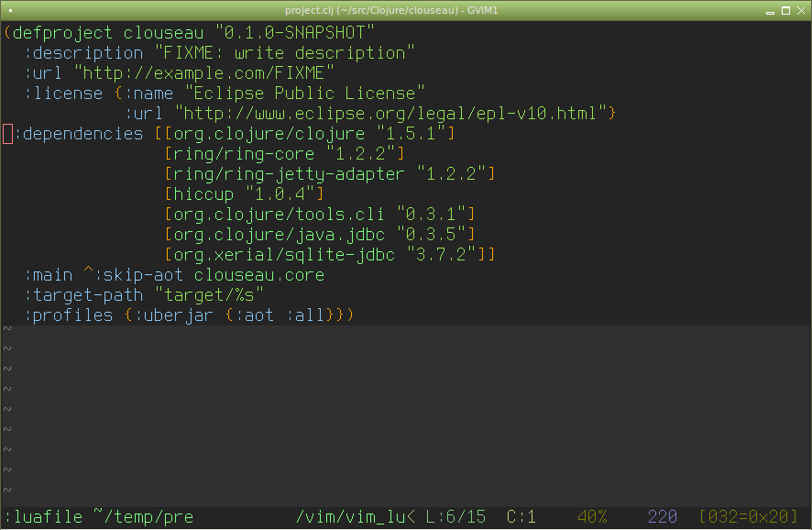Minimize the GVIM window
The width and height of the screenshot is (812, 530).
coord(770,11)
